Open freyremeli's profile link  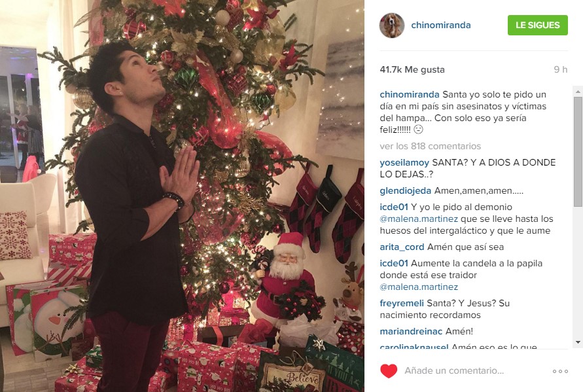402,303
